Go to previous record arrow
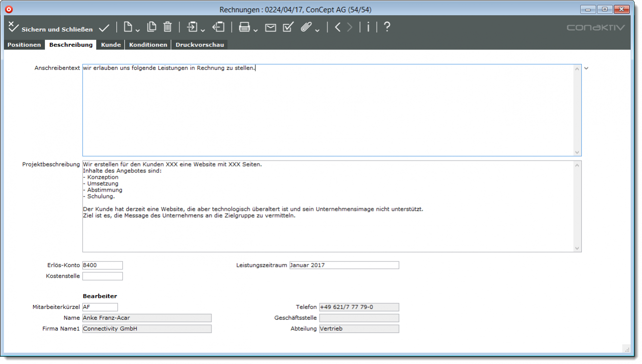Screen dimensions: 642x364 tap(338, 27)
